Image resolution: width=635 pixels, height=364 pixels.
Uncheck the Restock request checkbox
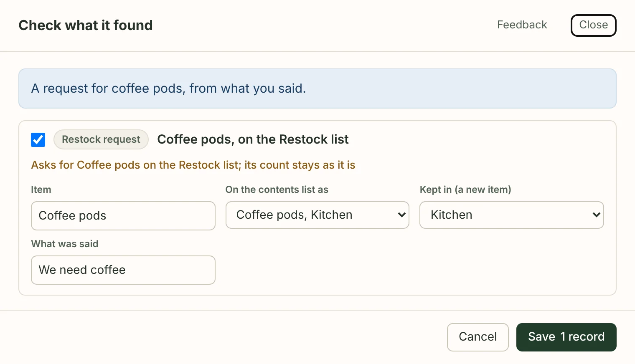pyautogui.click(x=38, y=140)
